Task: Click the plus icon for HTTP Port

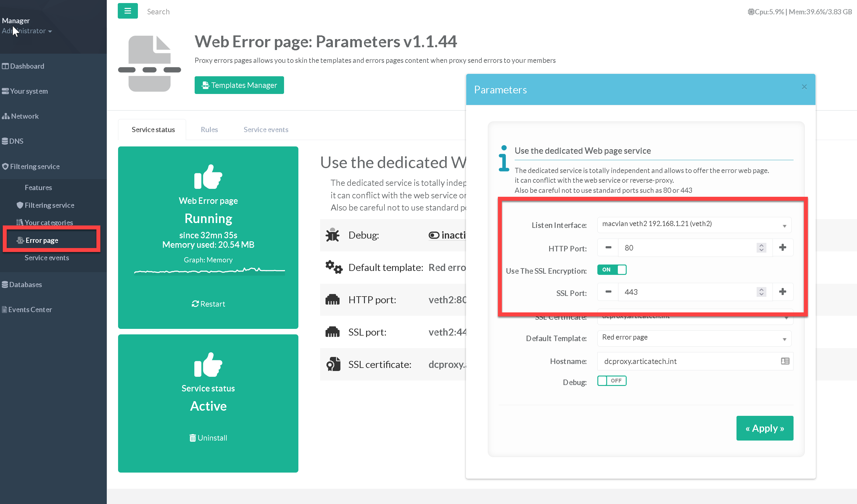Action: (783, 248)
